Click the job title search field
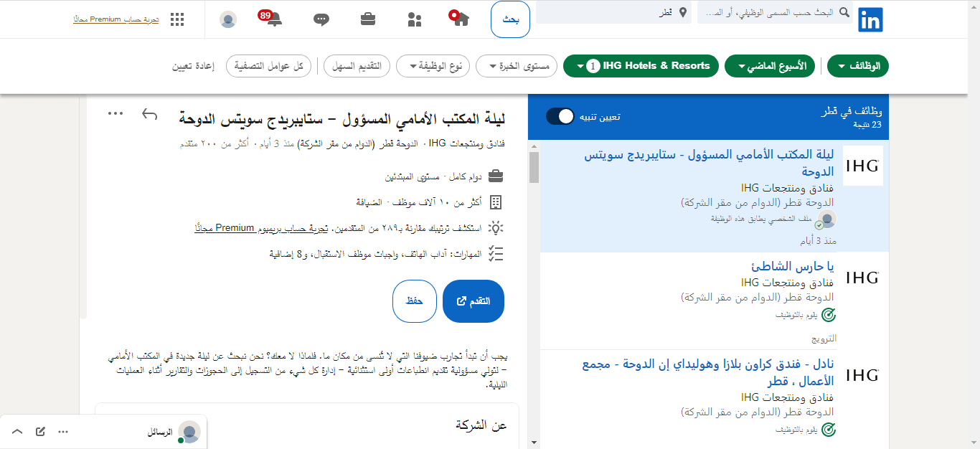The height and width of the screenshot is (449, 980). tap(775, 13)
